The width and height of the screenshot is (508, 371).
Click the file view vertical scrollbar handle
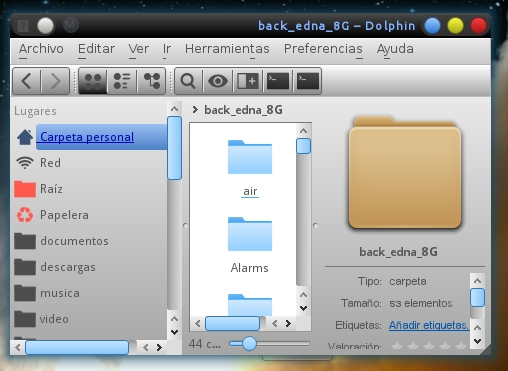(303, 146)
